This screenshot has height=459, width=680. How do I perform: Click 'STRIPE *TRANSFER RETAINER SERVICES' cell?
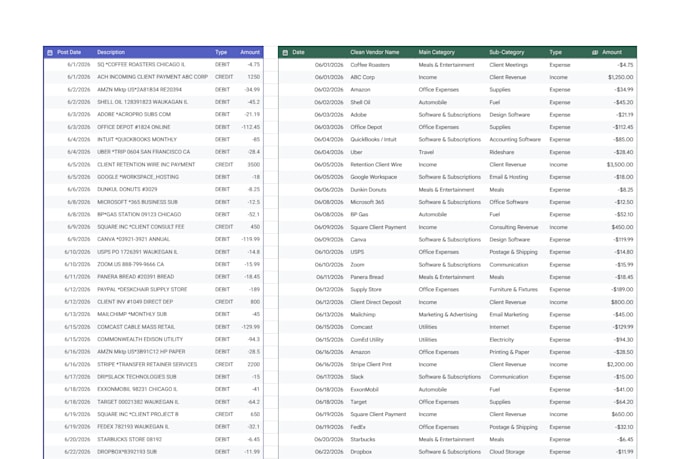[147, 364]
